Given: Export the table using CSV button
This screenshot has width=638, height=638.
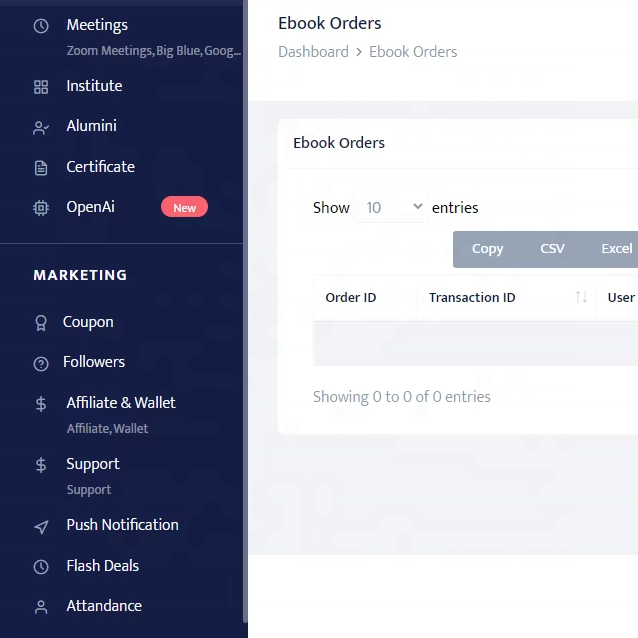Looking at the screenshot, I should coord(552,249).
